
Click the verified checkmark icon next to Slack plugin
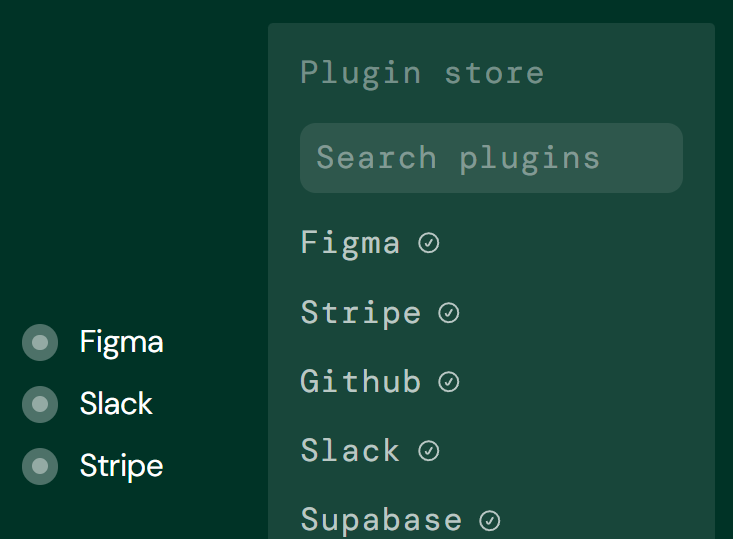[x=429, y=451]
